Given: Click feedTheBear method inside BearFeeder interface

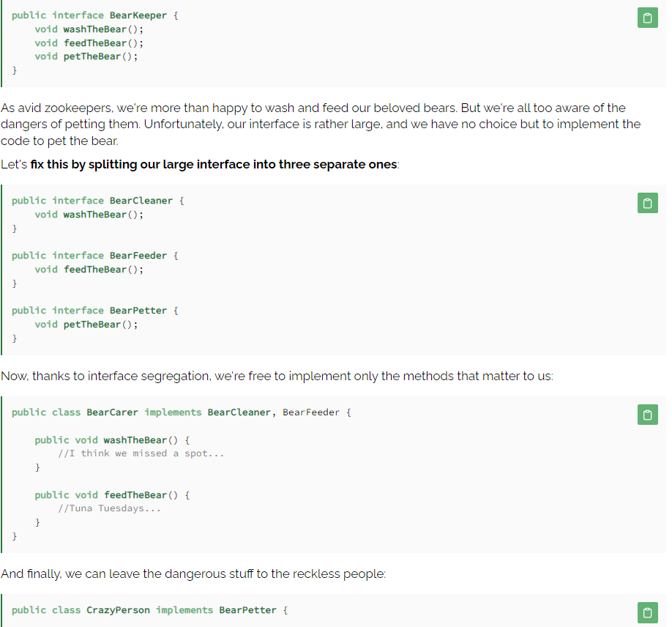Looking at the screenshot, I should [x=94, y=270].
